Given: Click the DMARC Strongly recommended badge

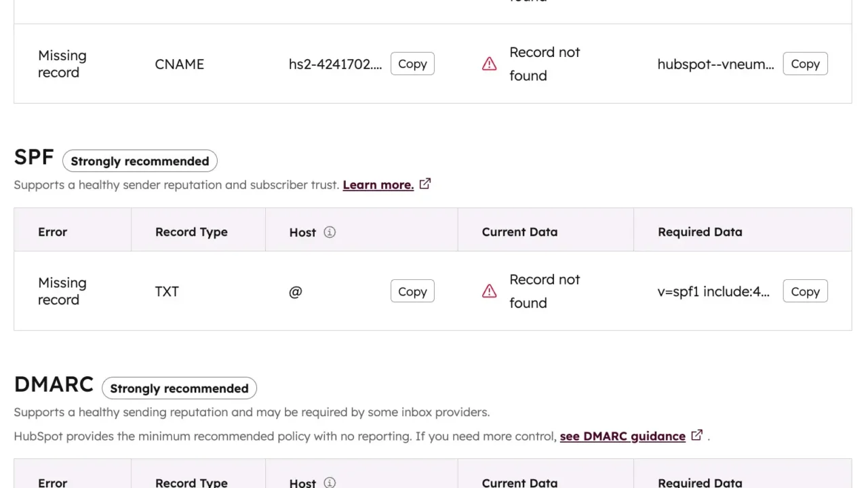Looking at the screenshot, I should click(179, 388).
